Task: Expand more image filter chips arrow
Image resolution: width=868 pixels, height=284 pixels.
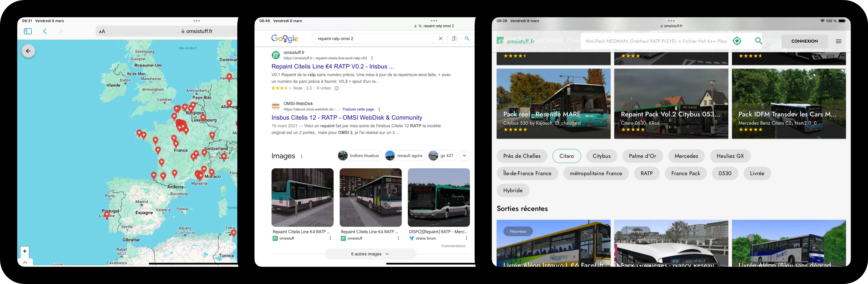Action: [464, 156]
